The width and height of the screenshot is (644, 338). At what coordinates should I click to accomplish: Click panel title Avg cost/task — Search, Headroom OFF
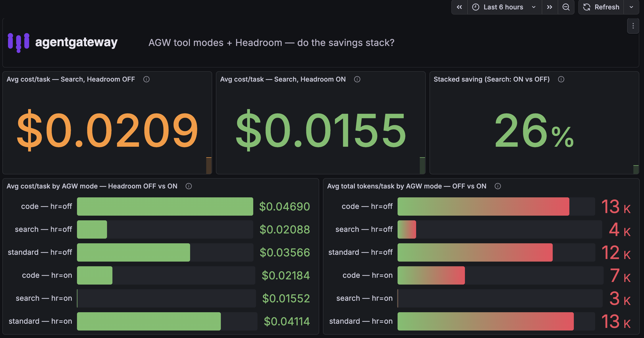tap(71, 79)
